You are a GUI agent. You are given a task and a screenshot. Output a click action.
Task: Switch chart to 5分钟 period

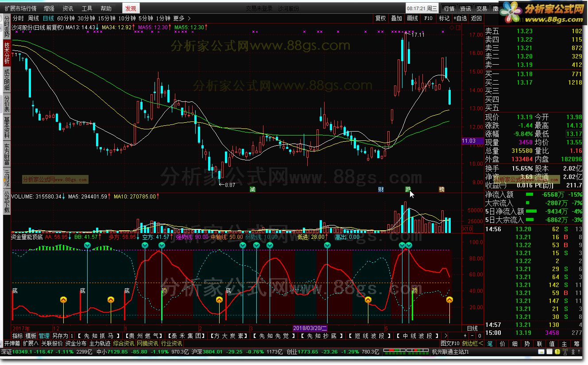(146, 18)
